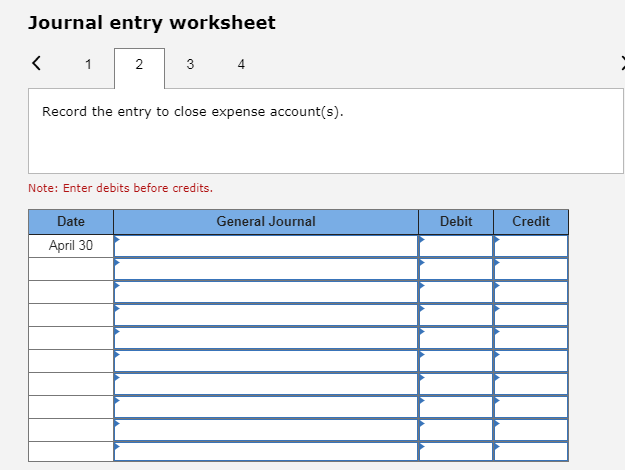Click last row General Journal field
The image size is (625, 470).
click(x=266, y=452)
